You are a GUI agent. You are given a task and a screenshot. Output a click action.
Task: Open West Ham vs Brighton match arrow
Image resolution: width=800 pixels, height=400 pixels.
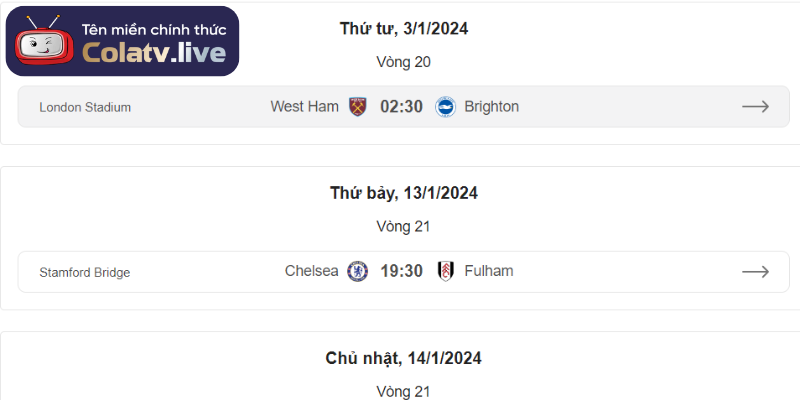(x=755, y=107)
